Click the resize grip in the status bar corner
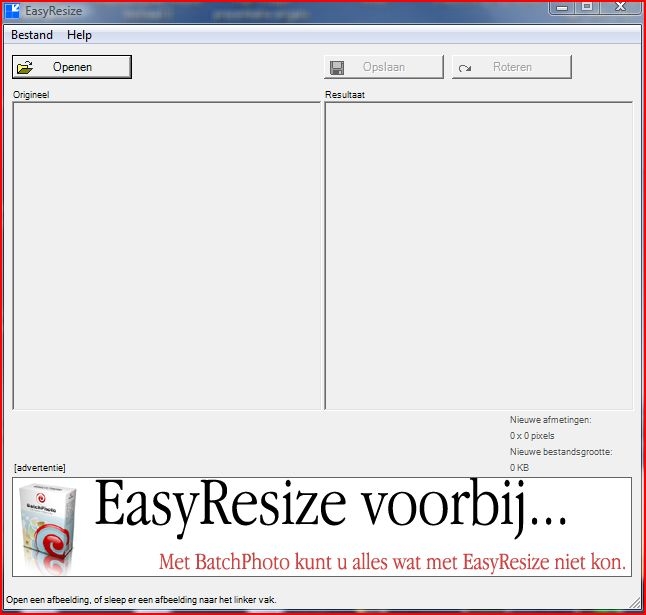 635,602
